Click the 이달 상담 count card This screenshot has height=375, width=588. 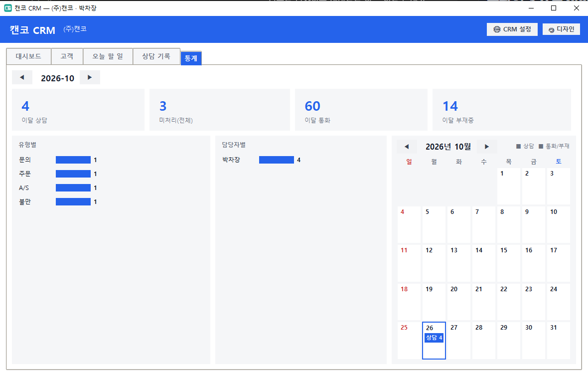78,110
